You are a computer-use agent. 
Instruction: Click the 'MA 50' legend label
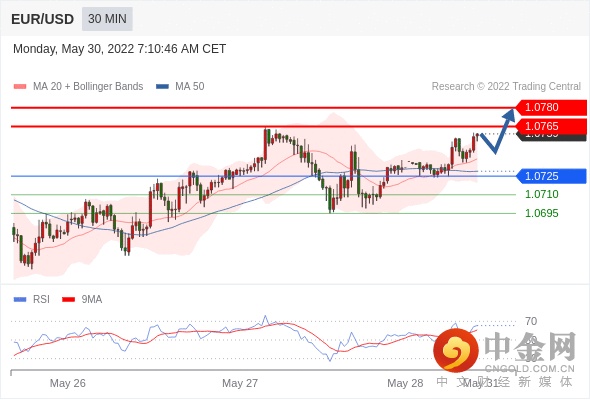(190, 86)
